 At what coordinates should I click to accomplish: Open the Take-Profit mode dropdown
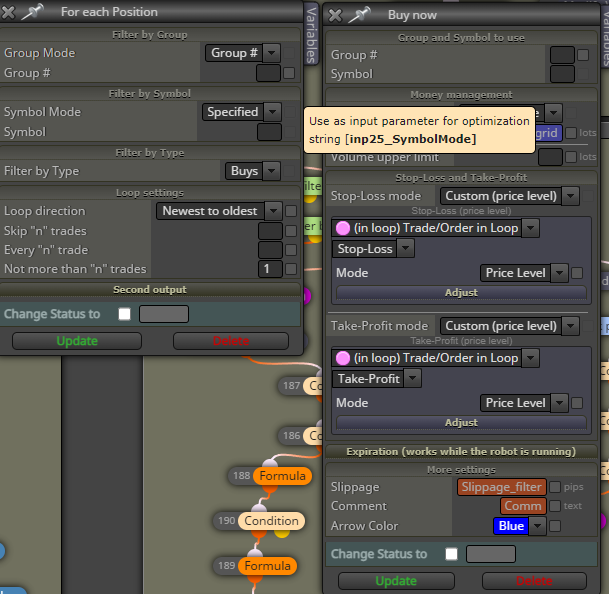[571, 326]
